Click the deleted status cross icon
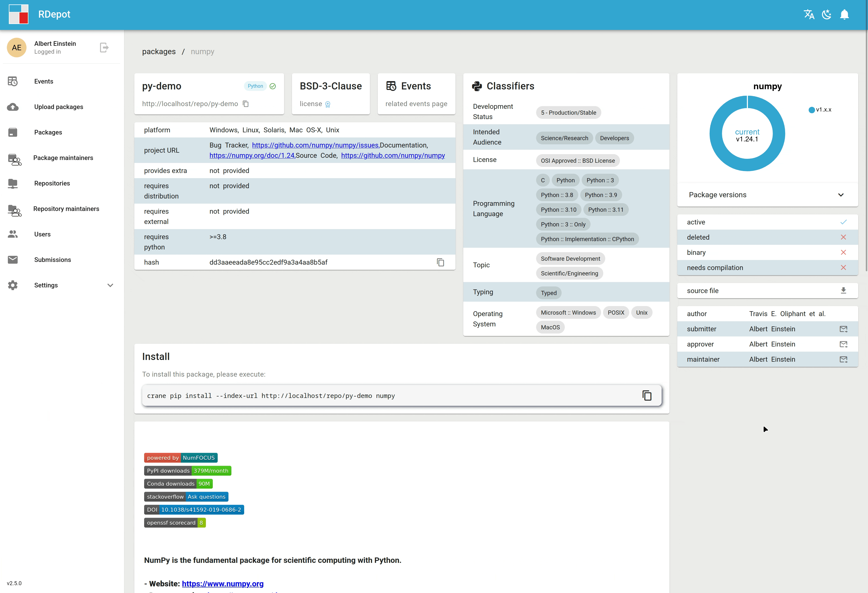The image size is (868, 593). click(843, 237)
